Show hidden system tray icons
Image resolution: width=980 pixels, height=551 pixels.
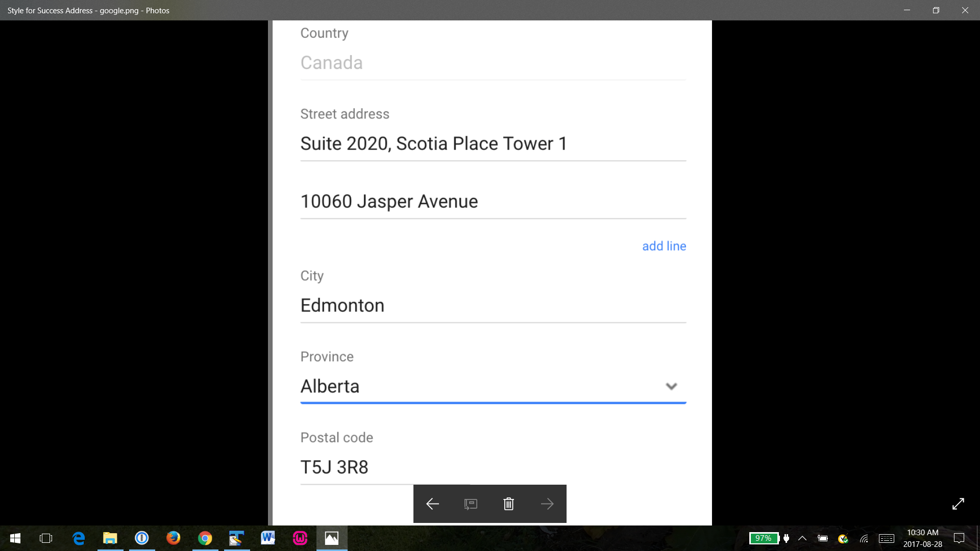coord(802,538)
